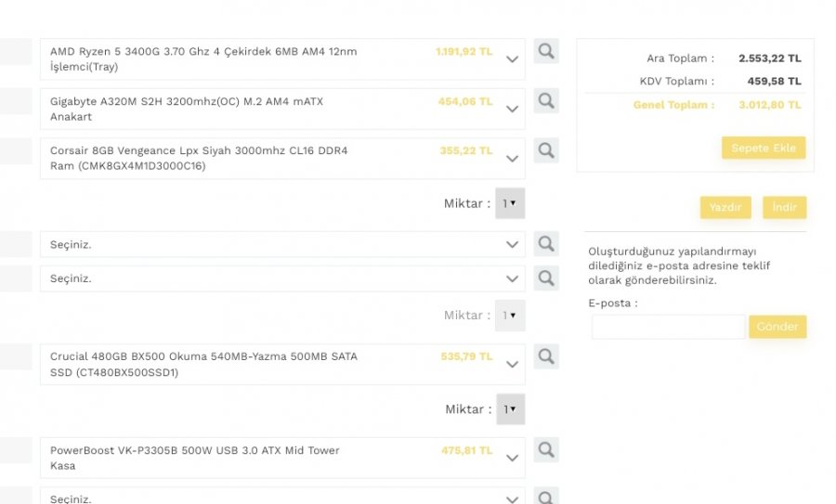Click the İndir download button
This screenshot has height=504, width=836.
pyautogui.click(x=784, y=207)
